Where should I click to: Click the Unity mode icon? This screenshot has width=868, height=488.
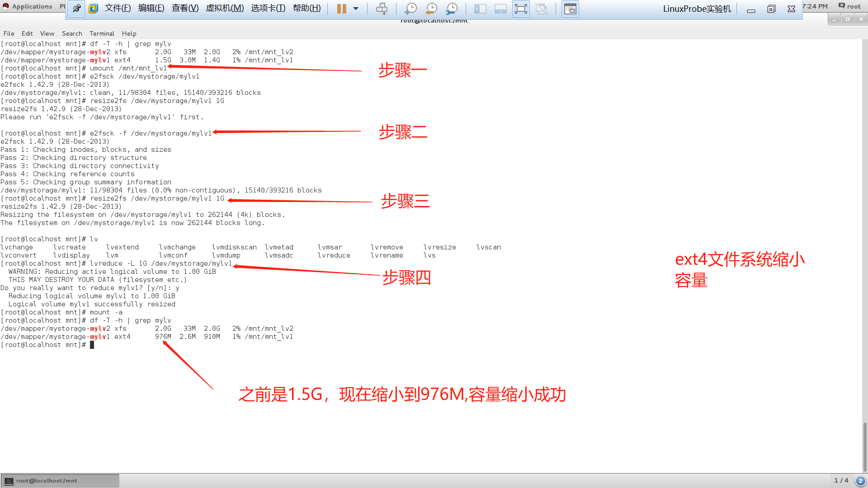541,9
